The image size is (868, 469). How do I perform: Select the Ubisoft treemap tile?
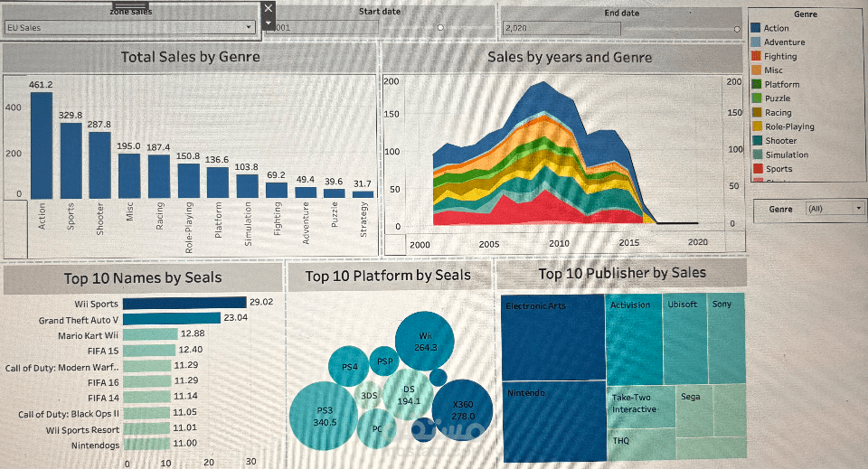coord(684,339)
